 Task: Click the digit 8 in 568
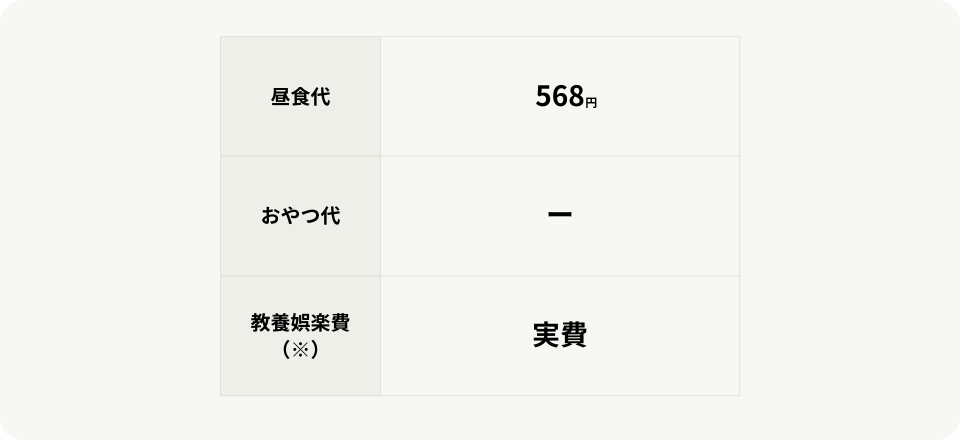coord(575,97)
